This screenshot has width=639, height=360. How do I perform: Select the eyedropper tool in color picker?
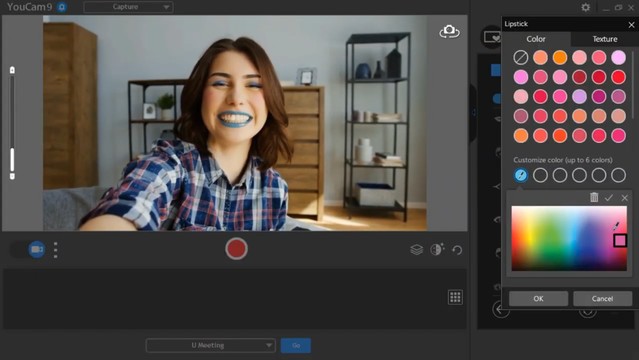coord(616,225)
